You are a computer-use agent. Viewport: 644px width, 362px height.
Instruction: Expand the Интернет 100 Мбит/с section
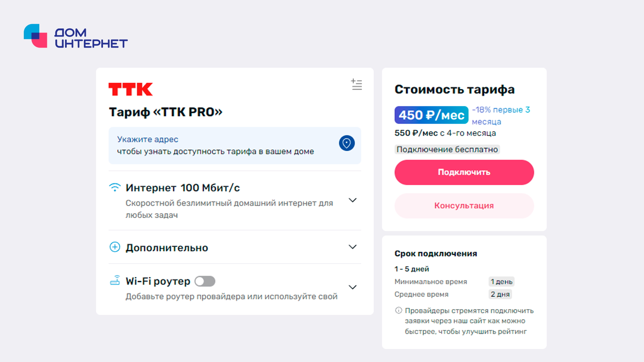point(353,200)
